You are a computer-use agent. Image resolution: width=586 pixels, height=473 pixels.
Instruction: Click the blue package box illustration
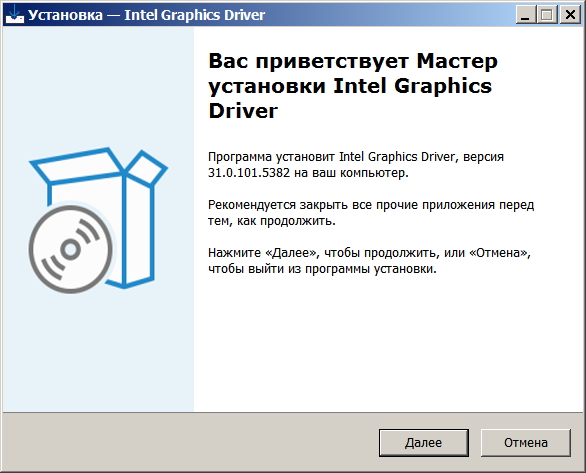coord(99,218)
